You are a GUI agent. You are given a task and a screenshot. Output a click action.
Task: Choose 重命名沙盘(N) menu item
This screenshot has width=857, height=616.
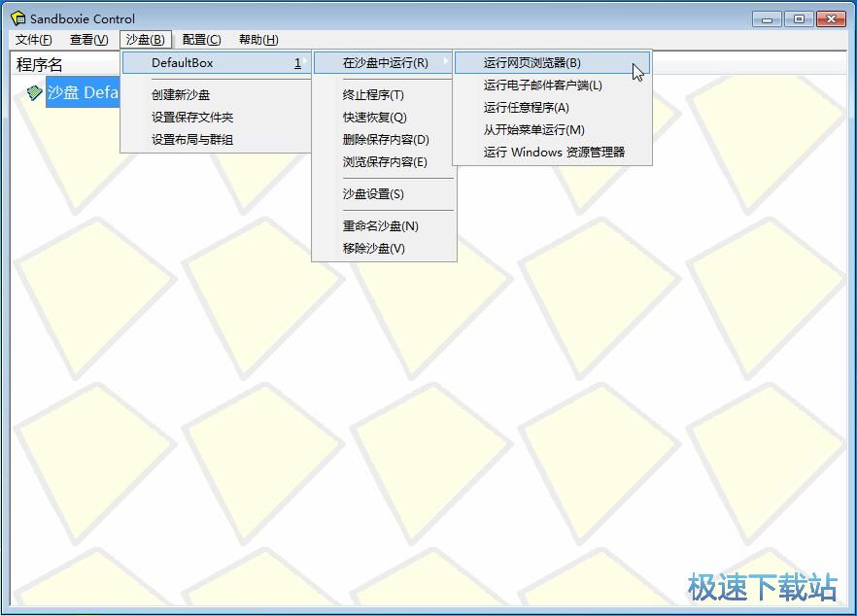[384, 225]
